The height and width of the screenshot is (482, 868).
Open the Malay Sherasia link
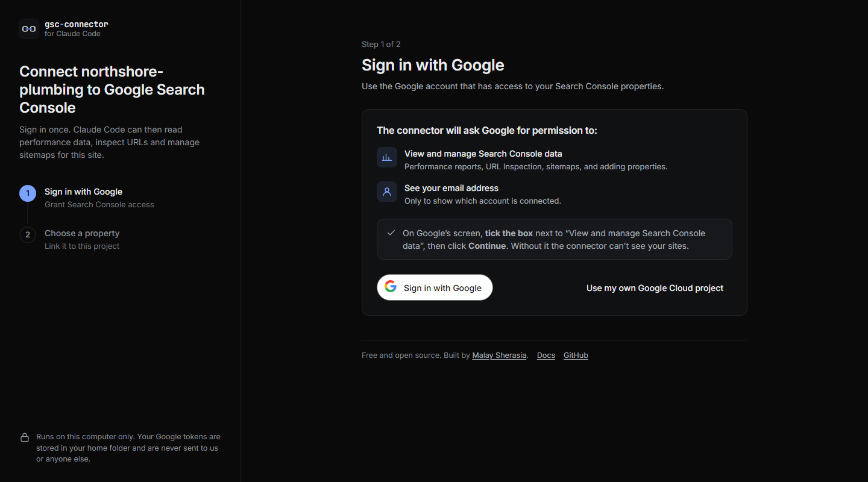tap(499, 355)
